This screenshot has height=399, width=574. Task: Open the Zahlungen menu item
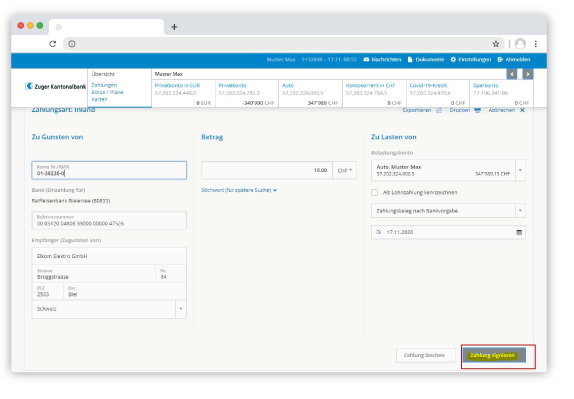tap(104, 85)
